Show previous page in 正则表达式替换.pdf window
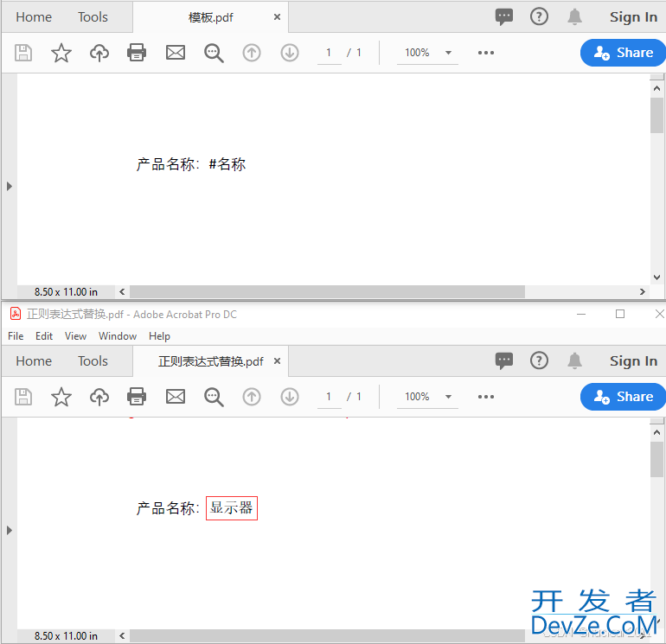The image size is (666, 644). click(x=252, y=397)
